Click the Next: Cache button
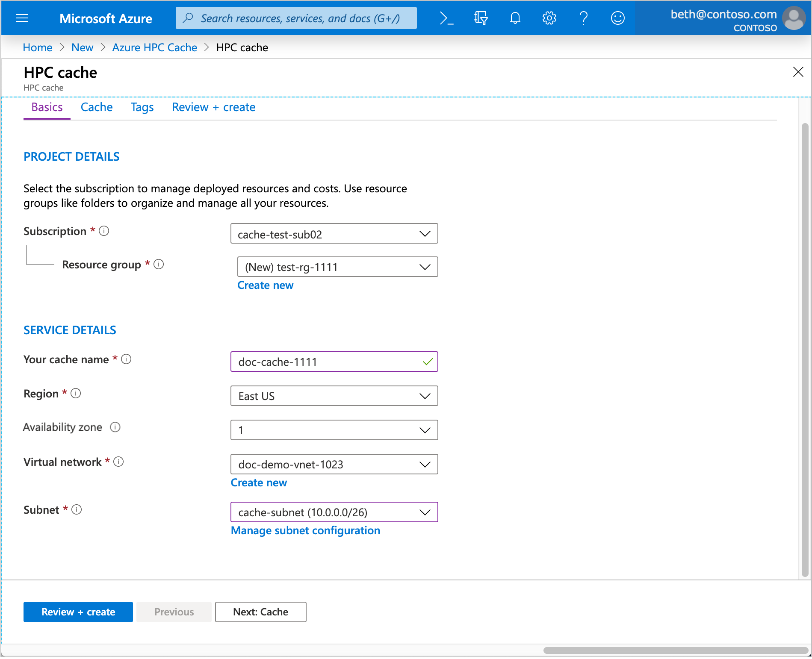Image resolution: width=812 pixels, height=659 pixels. 260,612
